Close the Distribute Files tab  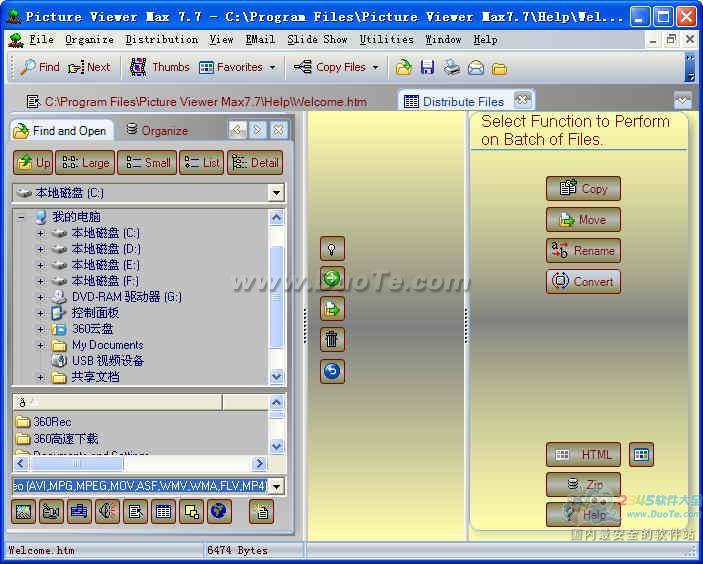[x=522, y=99]
